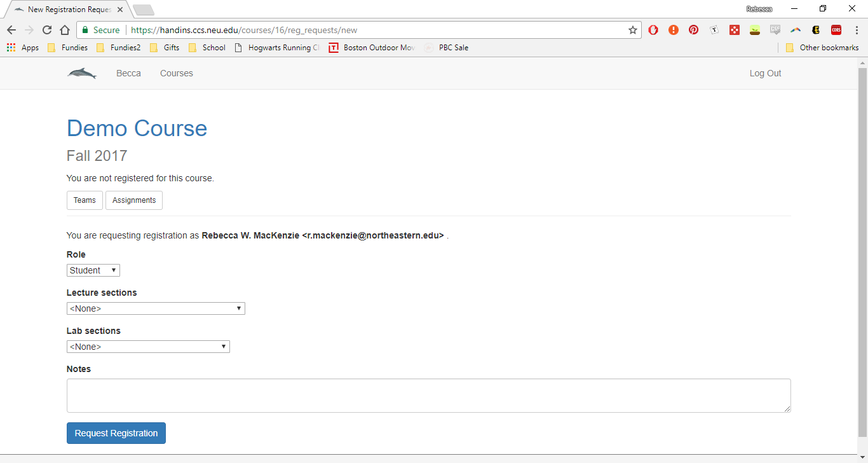Open the Fundies2 bookmark folder
This screenshot has width=868, height=463.
click(119, 48)
